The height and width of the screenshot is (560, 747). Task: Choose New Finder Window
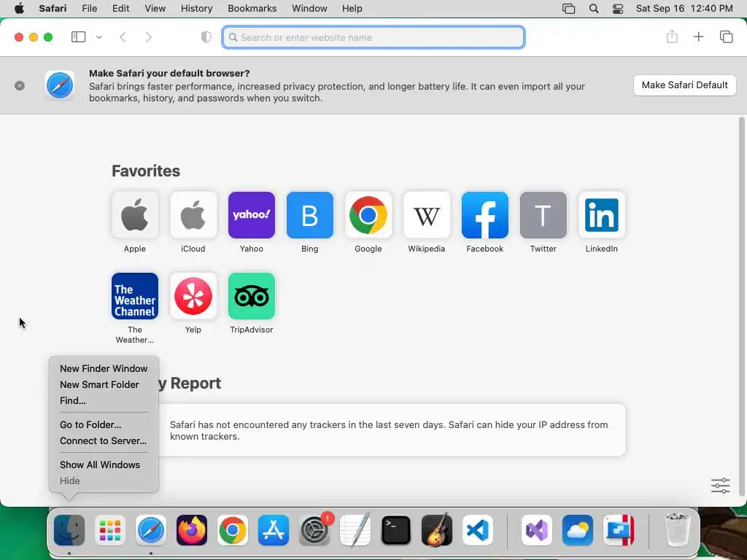[x=104, y=368]
